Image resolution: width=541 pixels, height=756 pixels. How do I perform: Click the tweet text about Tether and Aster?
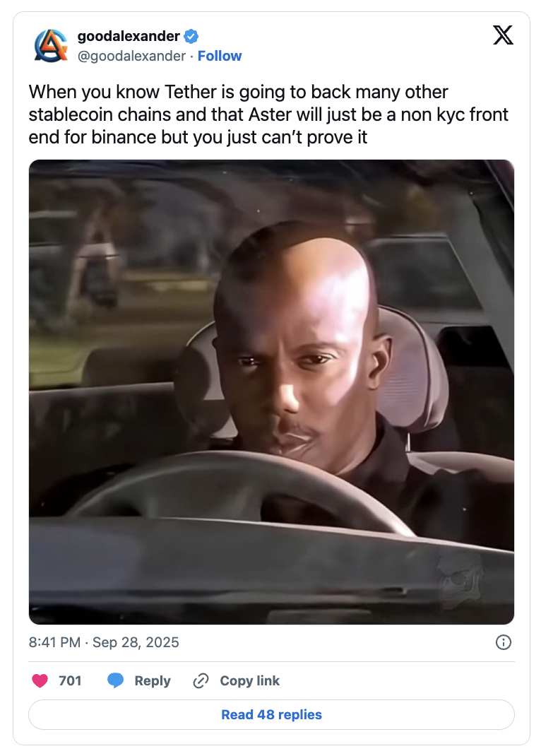[268, 114]
